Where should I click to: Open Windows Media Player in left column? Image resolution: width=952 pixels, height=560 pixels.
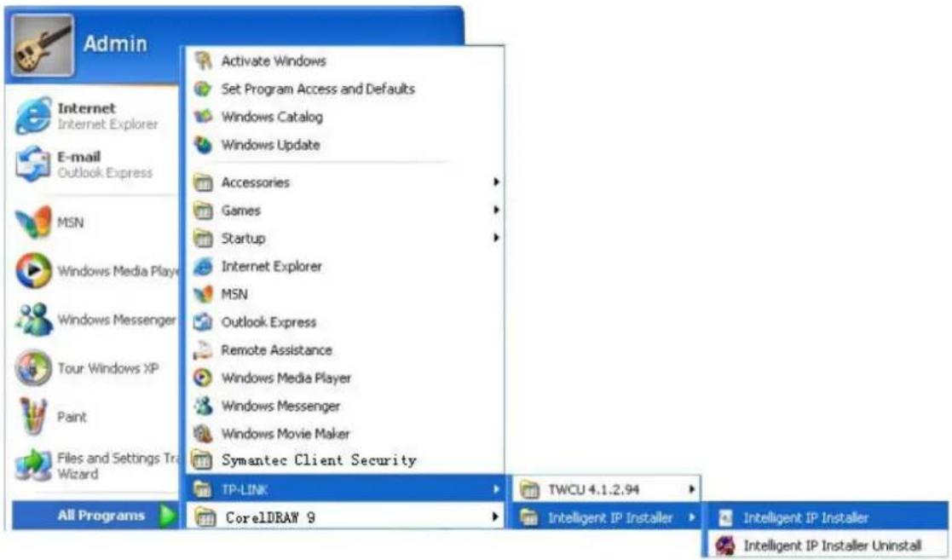coord(96,271)
